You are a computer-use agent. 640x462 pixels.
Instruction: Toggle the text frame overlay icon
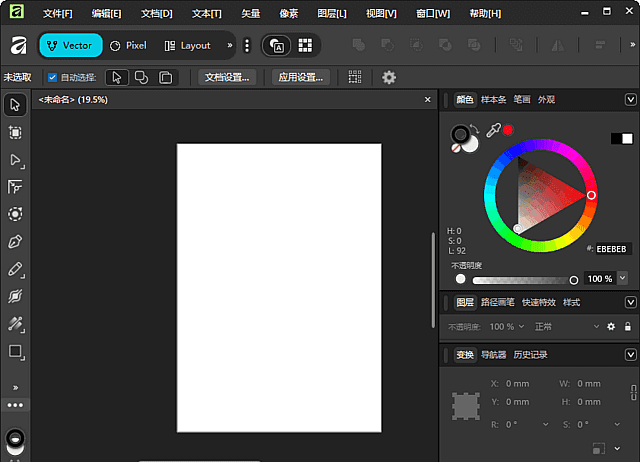click(277, 45)
